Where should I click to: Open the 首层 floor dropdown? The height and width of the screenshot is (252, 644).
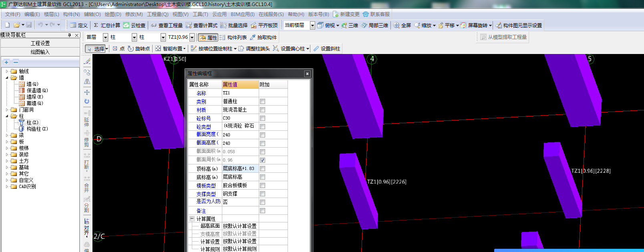pyautogui.click(x=105, y=37)
